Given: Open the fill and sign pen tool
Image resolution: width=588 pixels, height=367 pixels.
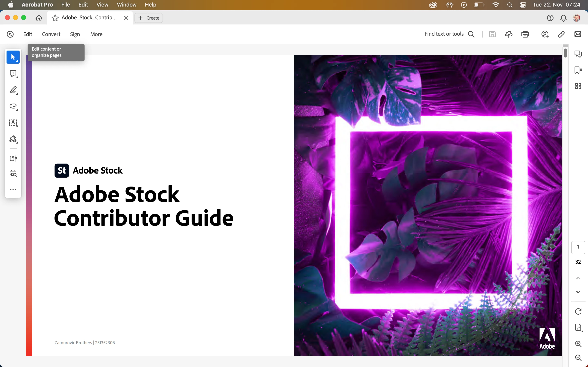Looking at the screenshot, I should (x=13, y=139).
